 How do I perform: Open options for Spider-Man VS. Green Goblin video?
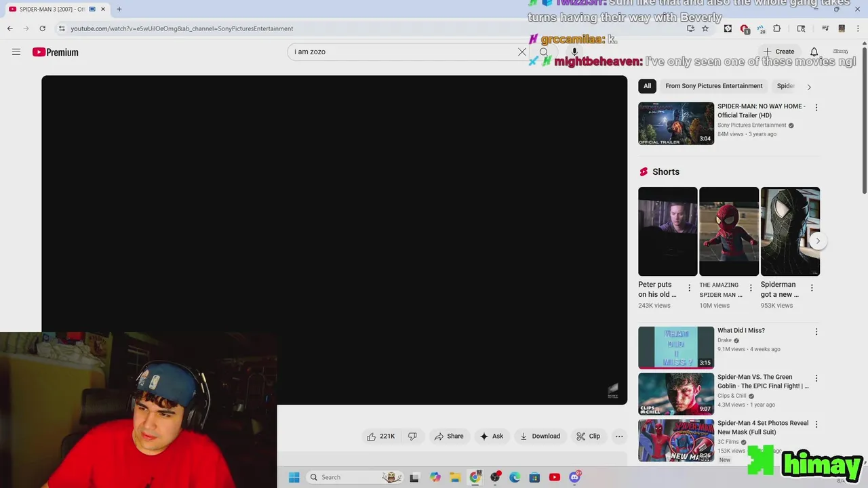point(816,378)
